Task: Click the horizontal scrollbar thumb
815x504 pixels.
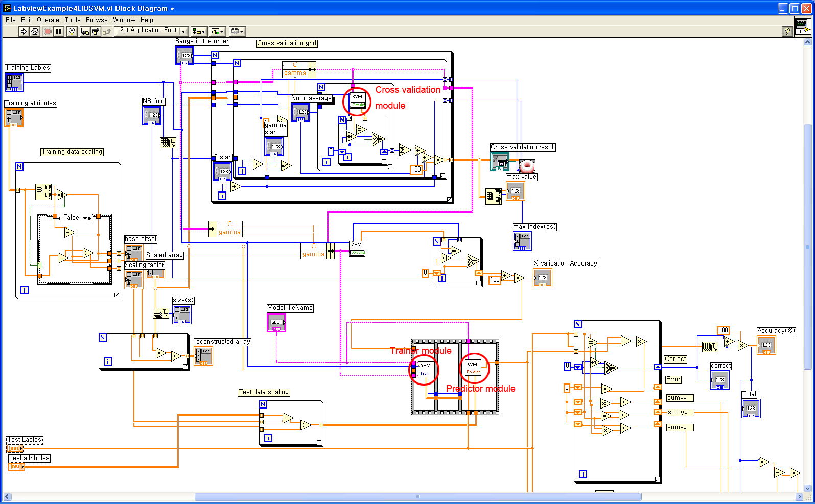Action: coord(417,497)
